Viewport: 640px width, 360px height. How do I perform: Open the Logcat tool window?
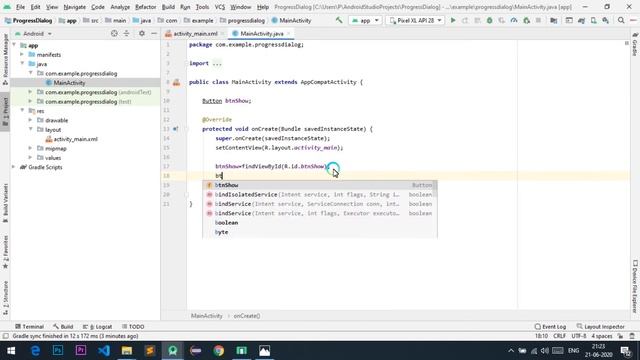98,327
